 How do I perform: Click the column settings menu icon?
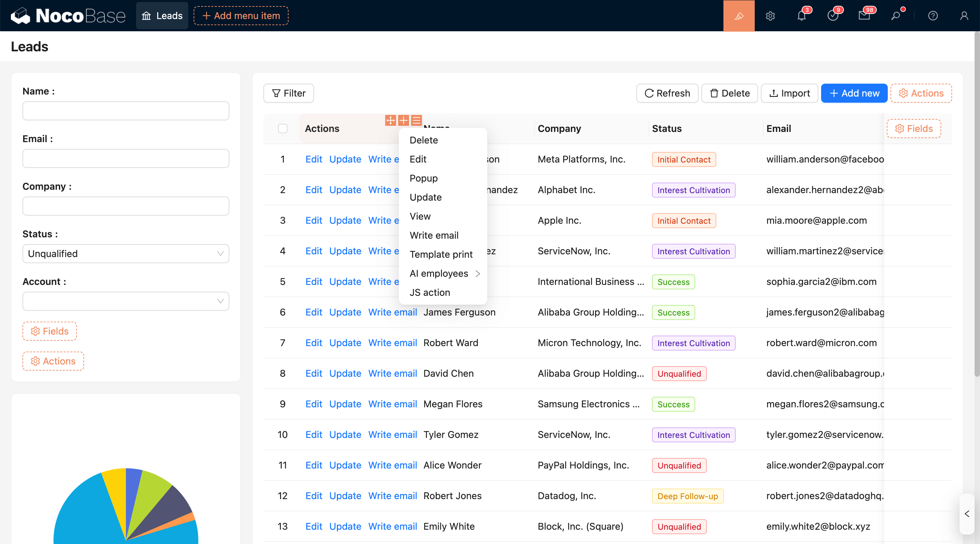click(x=416, y=120)
